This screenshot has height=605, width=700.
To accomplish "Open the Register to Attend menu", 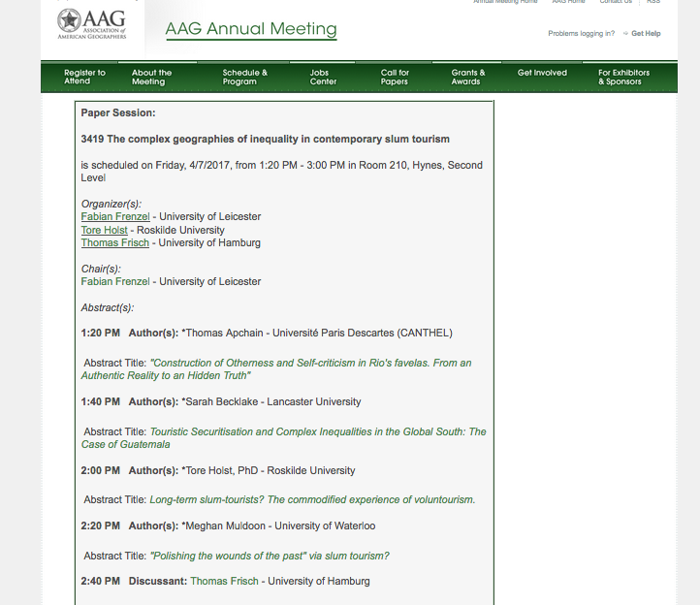I will tap(84, 77).
